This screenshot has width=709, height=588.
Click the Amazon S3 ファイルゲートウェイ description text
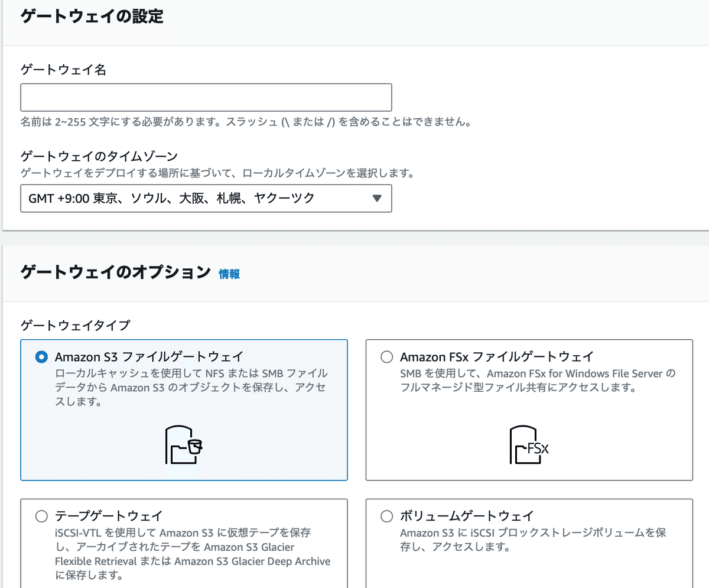point(191,388)
